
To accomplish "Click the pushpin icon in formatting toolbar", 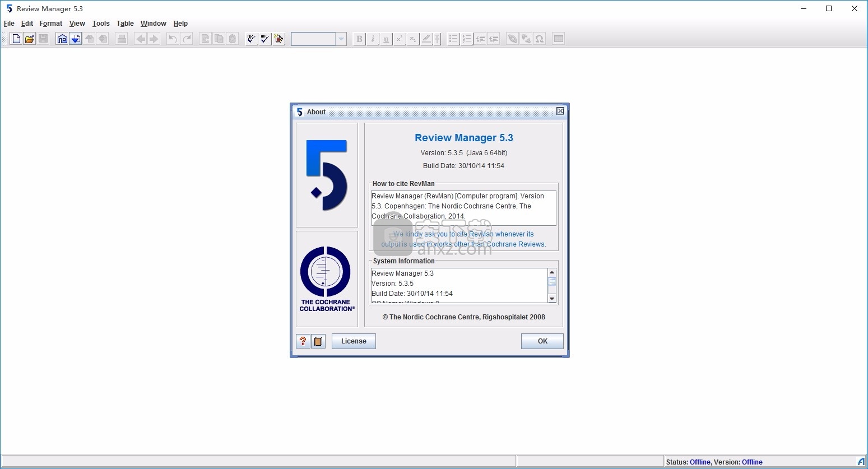I will click(438, 39).
